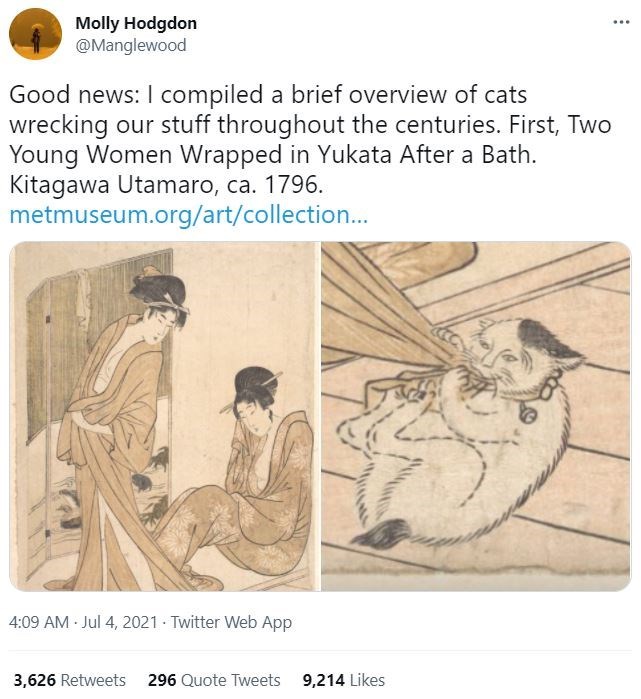View the 9,214 Likes list
641x699 pixels.
click(x=343, y=680)
